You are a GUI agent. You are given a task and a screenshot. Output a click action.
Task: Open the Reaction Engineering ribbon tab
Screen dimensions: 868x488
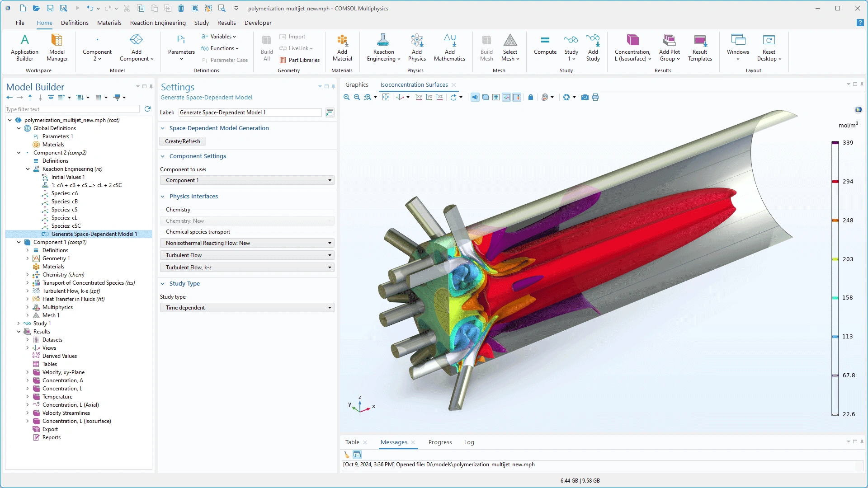click(x=158, y=23)
